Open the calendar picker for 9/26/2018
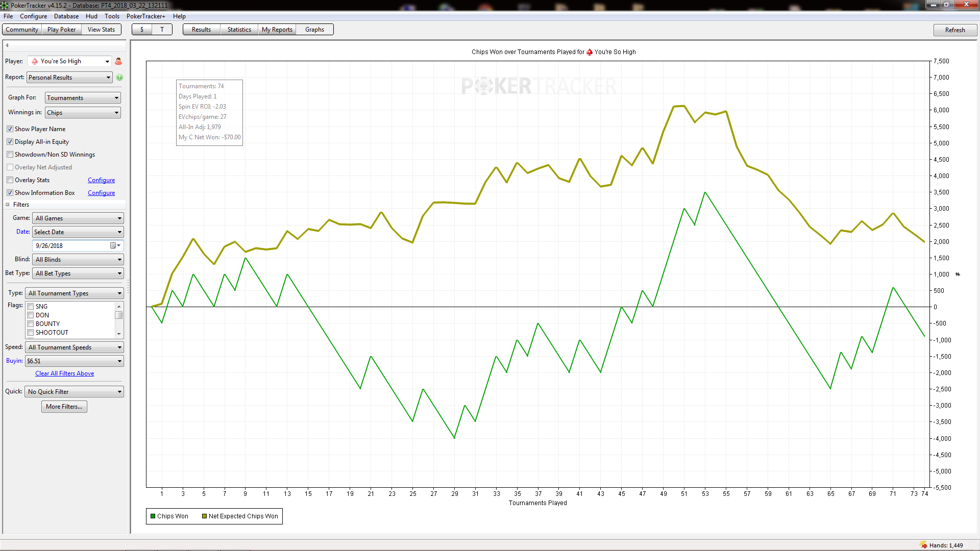The width and height of the screenshot is (980, 551). (x=115, y=245)
